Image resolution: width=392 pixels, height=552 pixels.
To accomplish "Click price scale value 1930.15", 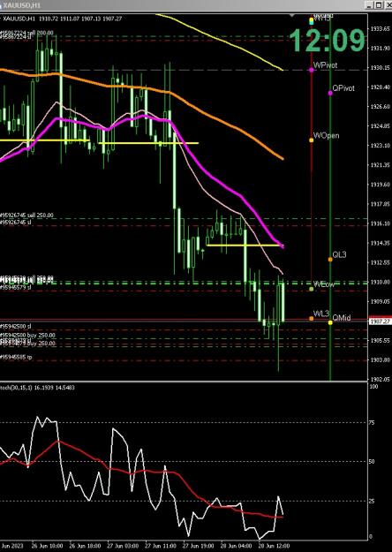I will pos(380,68).
